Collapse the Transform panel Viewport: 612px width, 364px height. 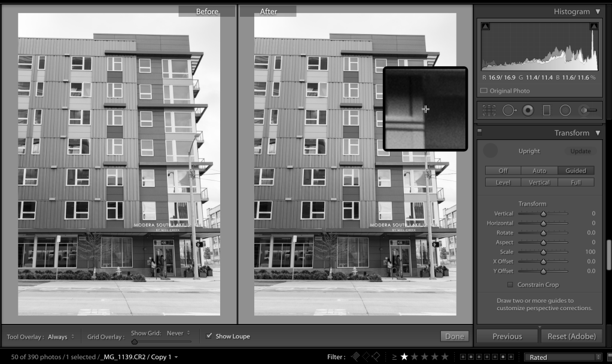point(598,133)
